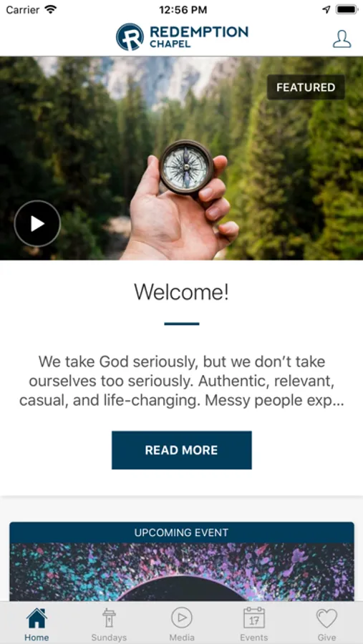Tap the Wi-Fi status icon

click(x=51, y=9)
